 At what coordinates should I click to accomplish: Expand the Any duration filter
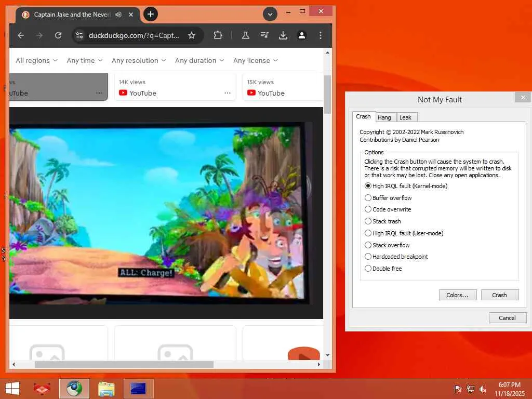pyautogui.click(x=199, y=60)
